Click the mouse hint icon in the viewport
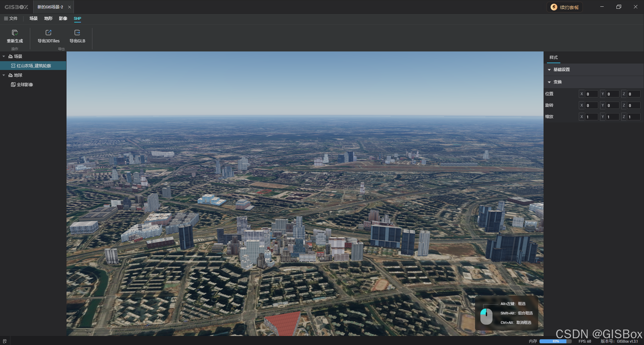 coord(486,316)
